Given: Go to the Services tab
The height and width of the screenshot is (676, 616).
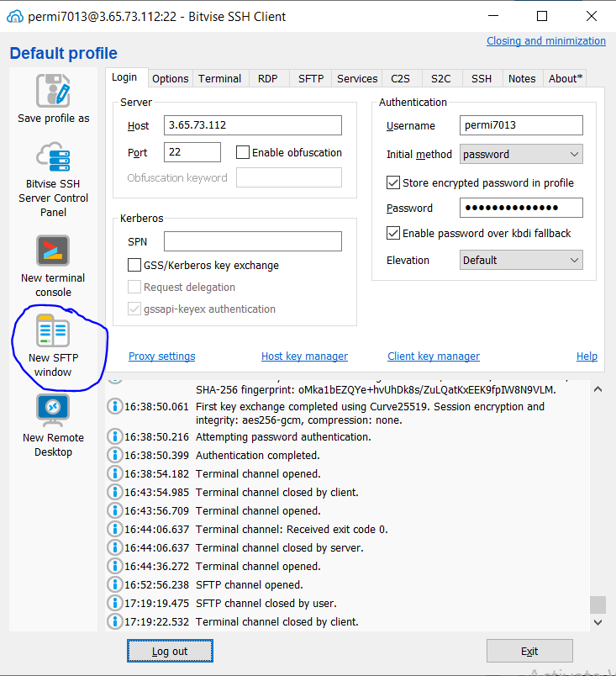Looking at the screenshot, I should pyautogui.click(x=357, y=78).
